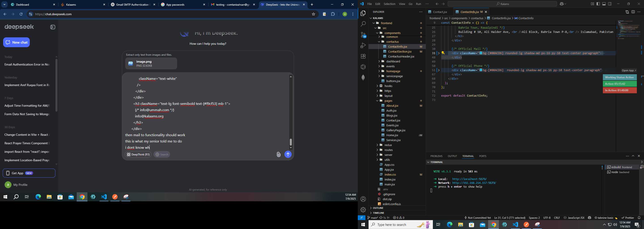Open VS Code Search view icon
Viewport: 644px width, 229px height.
pyautogui.click(x=363, y=24)
